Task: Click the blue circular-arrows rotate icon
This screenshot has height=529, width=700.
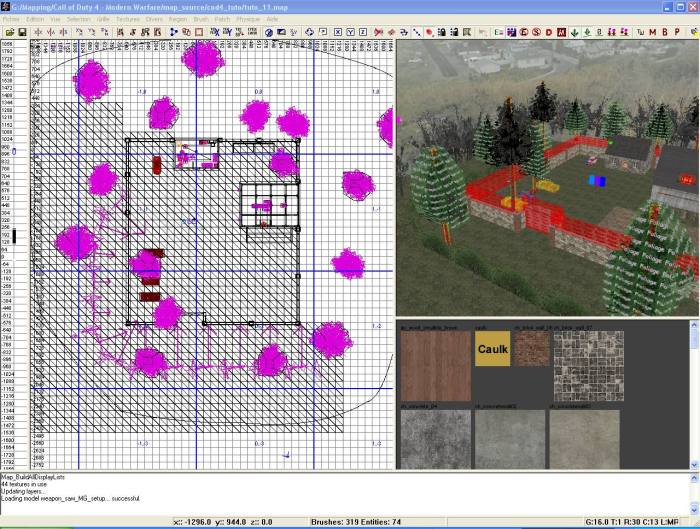Action: click(x=309, y=32)
